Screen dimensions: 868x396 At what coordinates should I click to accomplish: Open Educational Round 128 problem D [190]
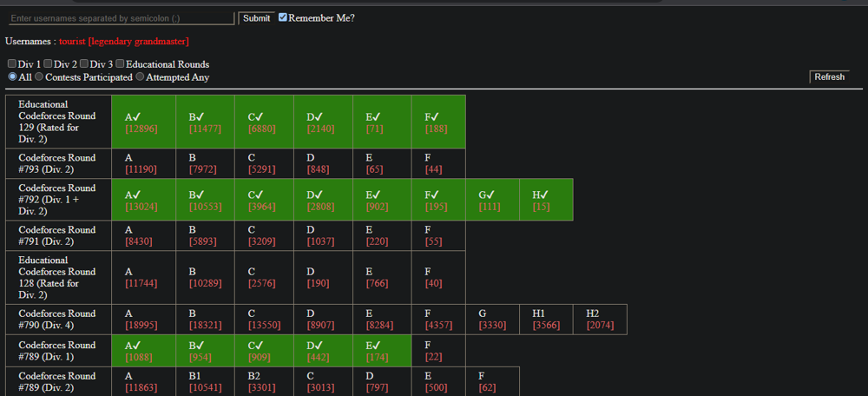(323, 278)
